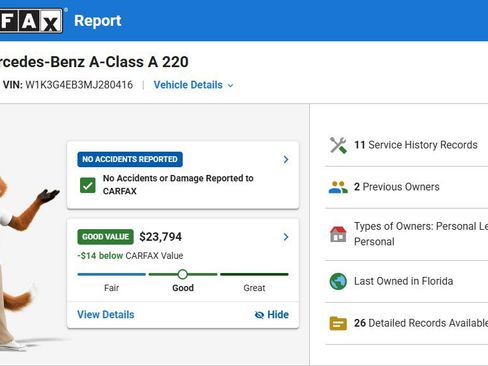Viewport: 488px width, 366px height.
Task: Click the yellow folder detailed records icon
Action: [338, 323]
